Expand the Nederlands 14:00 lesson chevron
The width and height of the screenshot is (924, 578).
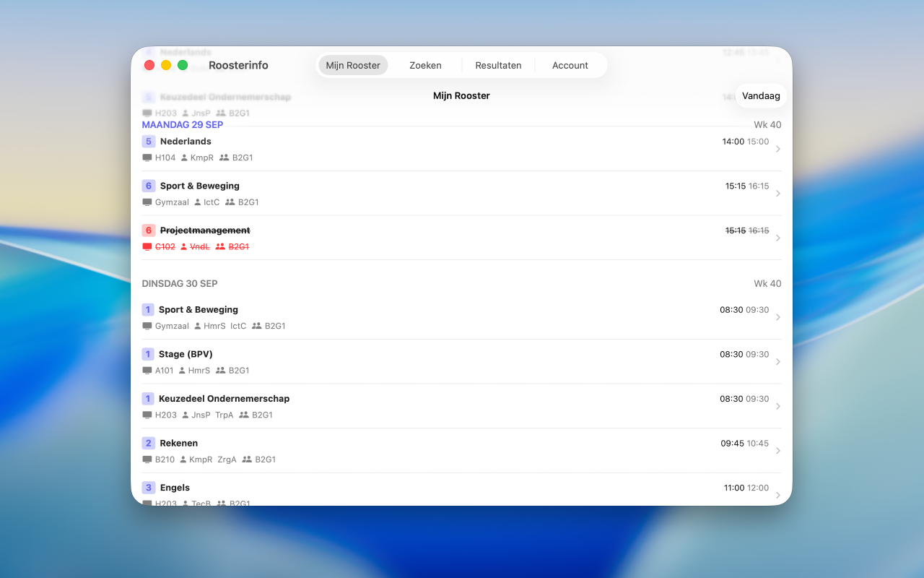click(778, 150)
